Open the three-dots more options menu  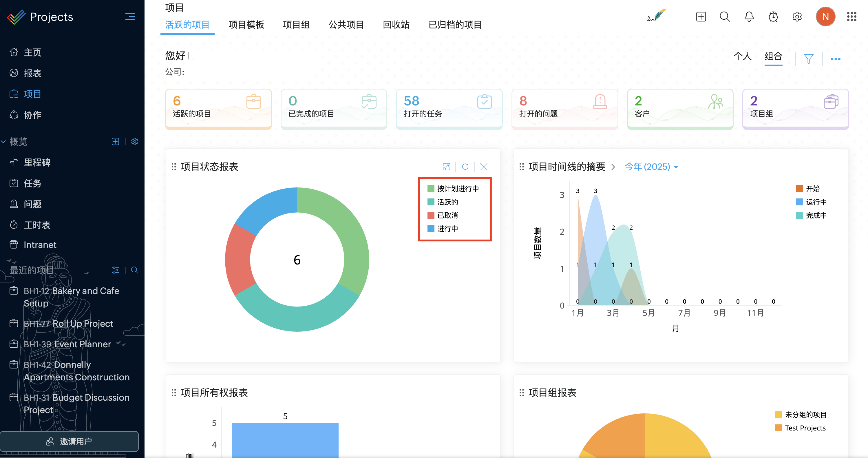click(835, 59)
